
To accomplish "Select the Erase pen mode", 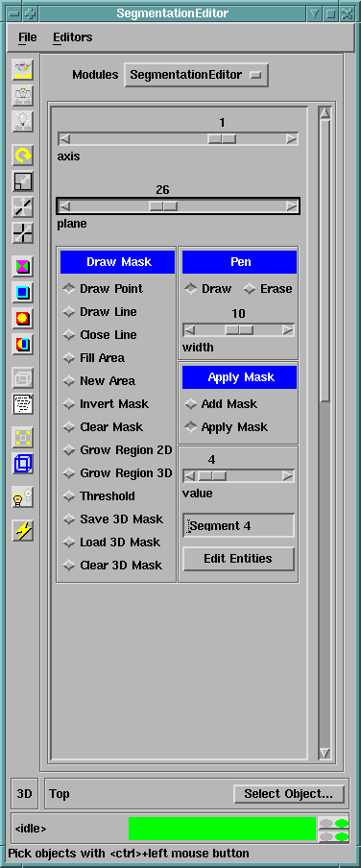I will pyautogui.click(x=269, y=289).
